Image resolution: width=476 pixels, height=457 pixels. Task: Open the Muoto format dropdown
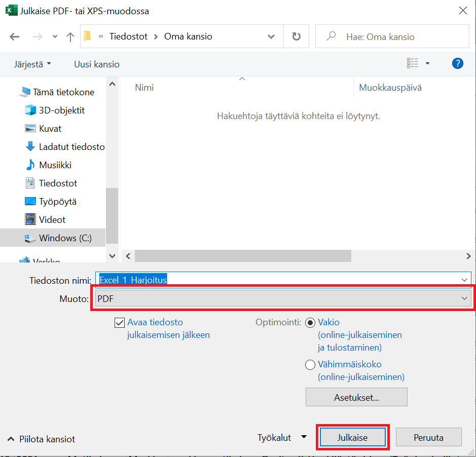pos(283,298)
